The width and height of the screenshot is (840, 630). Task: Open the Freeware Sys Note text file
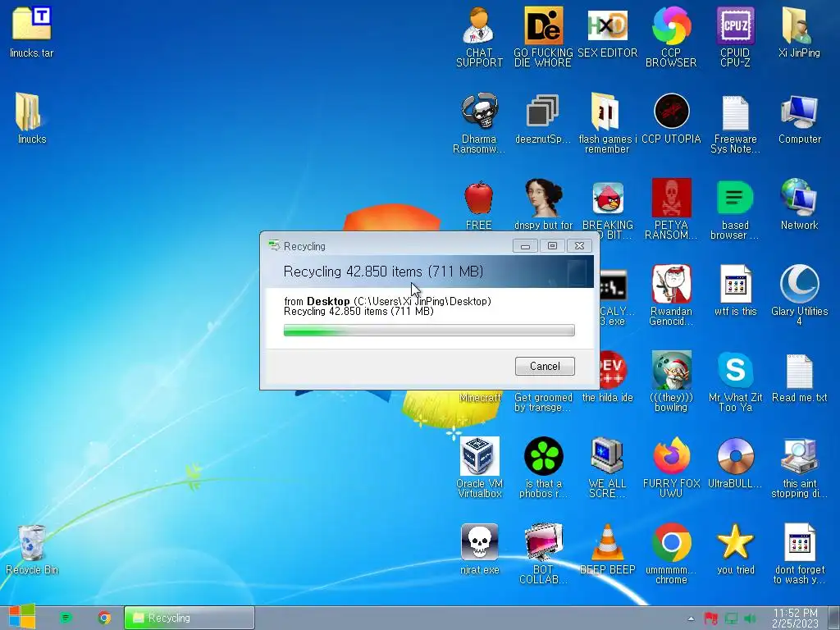point(735,123)
